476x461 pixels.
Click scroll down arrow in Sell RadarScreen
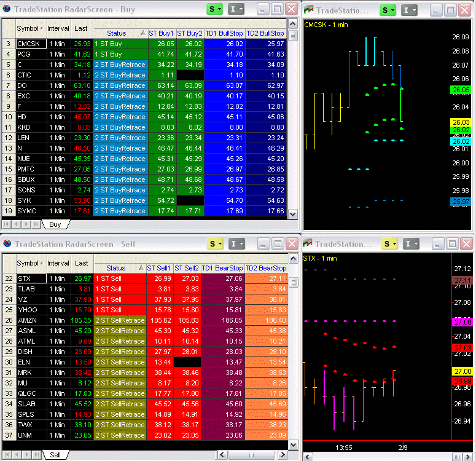(x=293, y=445)
